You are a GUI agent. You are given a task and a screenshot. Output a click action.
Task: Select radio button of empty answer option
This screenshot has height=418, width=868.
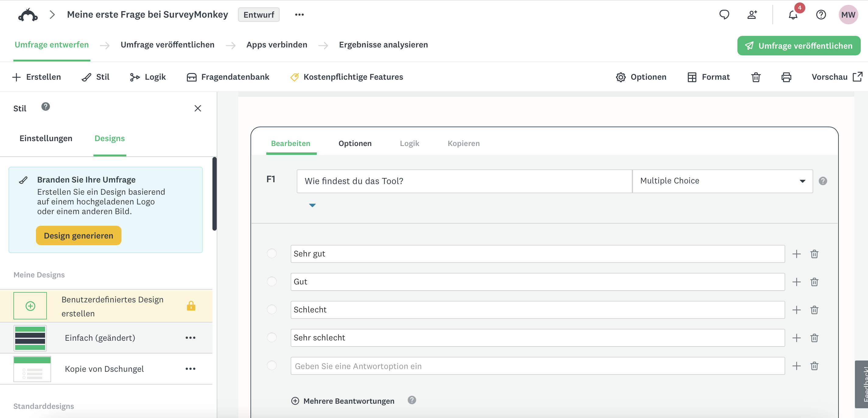coord(271,365)
